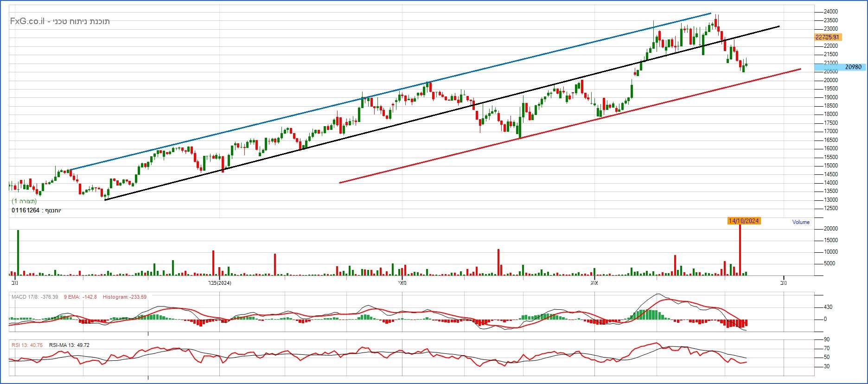
Task: Click the 18000 price axis label
Action: pyautogui.click(x=830, y=114)
